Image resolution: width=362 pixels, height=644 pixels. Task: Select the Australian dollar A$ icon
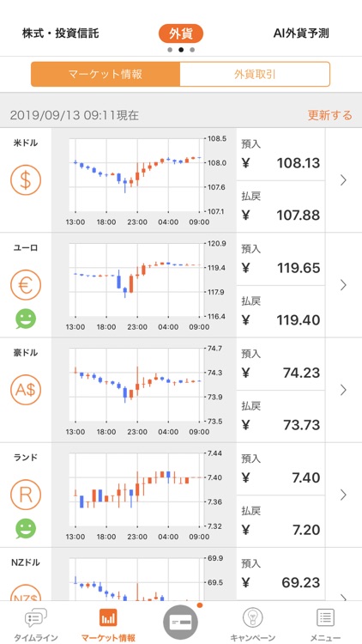click(x=26, y=390)
